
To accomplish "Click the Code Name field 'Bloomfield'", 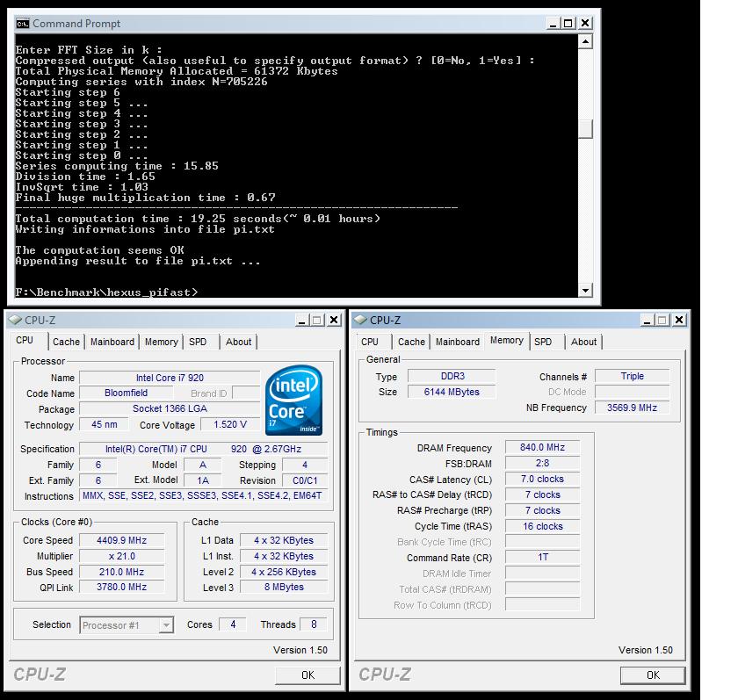I will (x=126, y=393).
